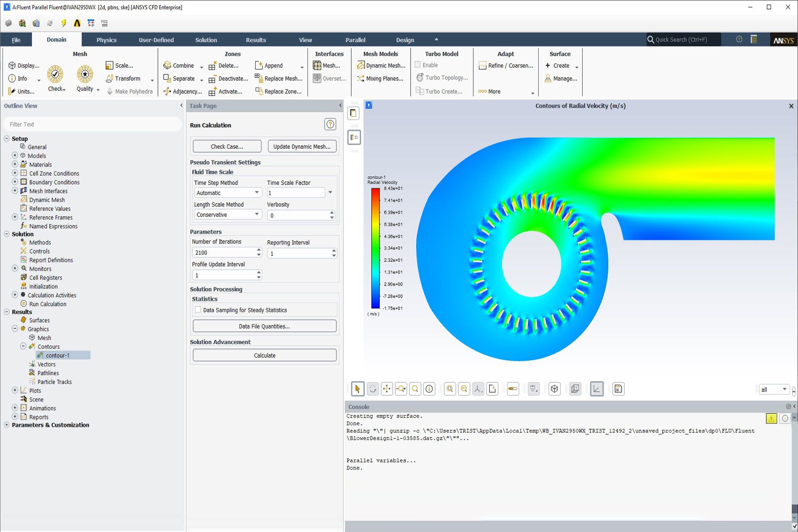Image resolution: width=798 pixels, height=532 pixels.
Task: Select contour-1 in the outline tree
Action: (57, 355)
